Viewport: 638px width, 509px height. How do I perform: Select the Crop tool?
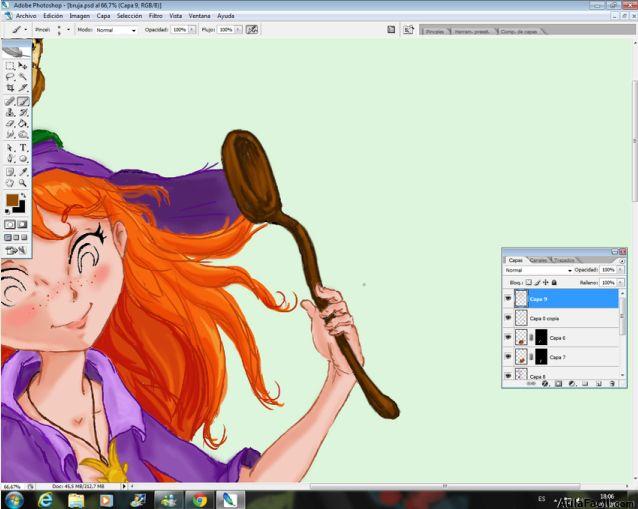[10, 88]
